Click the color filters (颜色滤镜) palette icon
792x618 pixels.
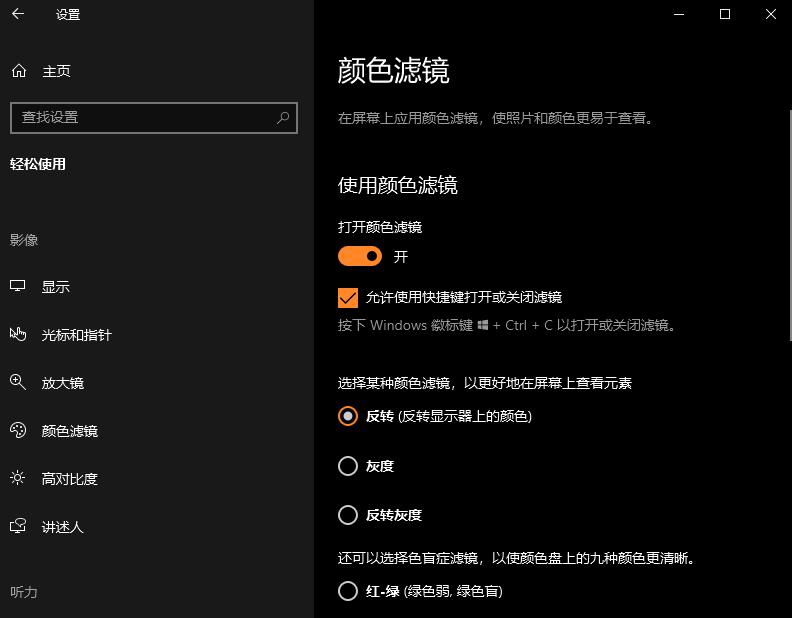coord(18,431)
